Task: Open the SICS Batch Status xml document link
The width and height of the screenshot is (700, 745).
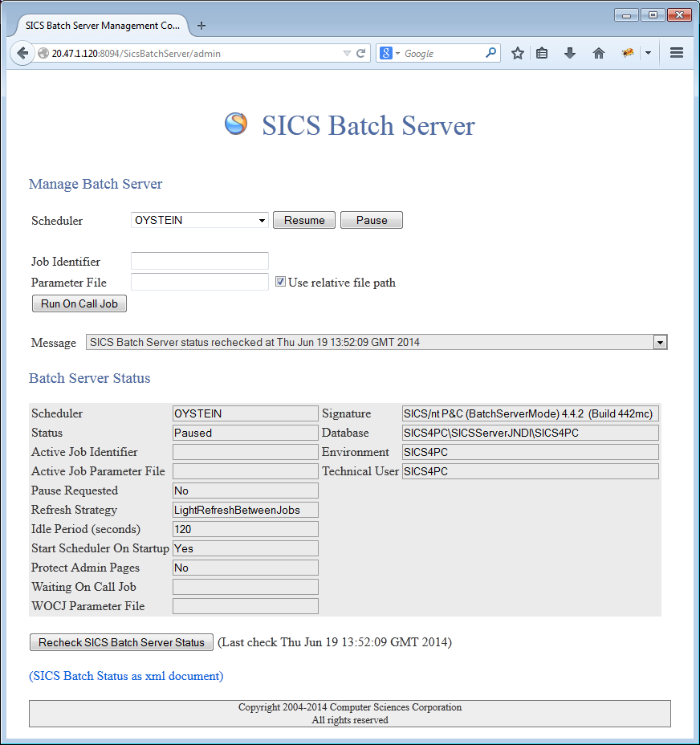Action: (126, 676)
